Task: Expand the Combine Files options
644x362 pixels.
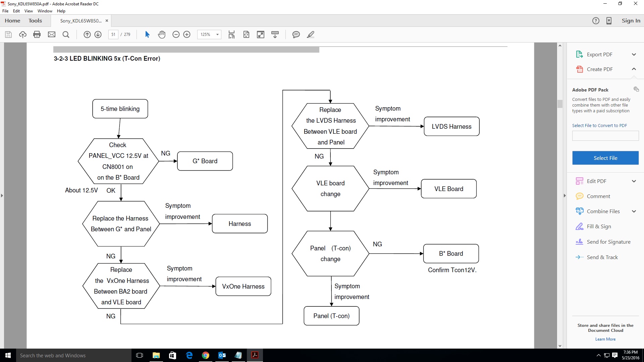Action: pyautogui.click(x=634, y=211)
